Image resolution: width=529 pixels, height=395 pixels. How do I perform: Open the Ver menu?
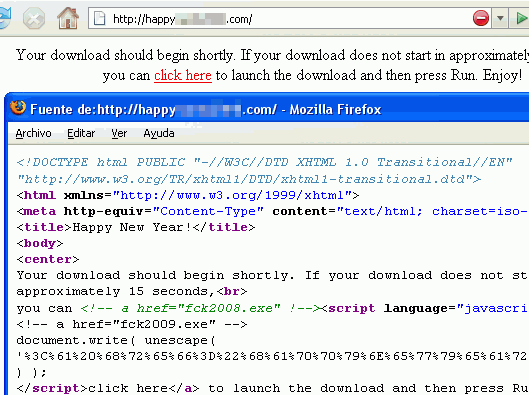(119, 134)
